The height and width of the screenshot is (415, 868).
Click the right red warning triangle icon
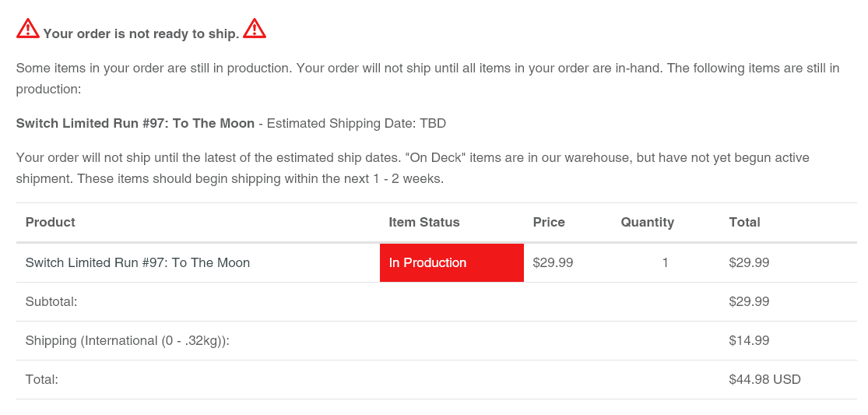[255, 29]
